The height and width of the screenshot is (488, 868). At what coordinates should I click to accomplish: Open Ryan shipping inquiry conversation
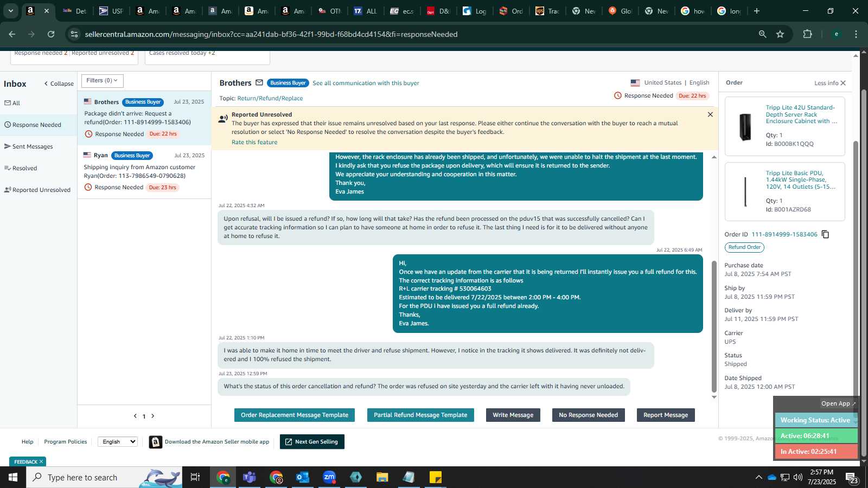(144, 171)
